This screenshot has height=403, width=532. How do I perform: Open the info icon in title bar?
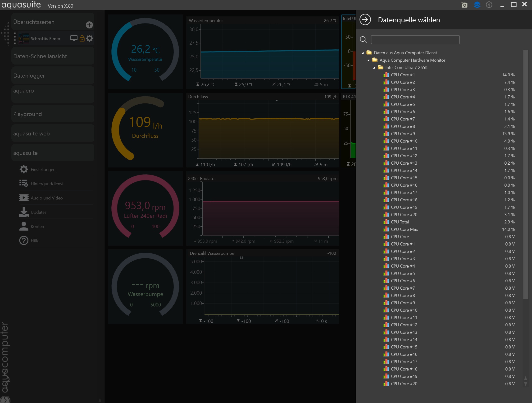point(489,5)
